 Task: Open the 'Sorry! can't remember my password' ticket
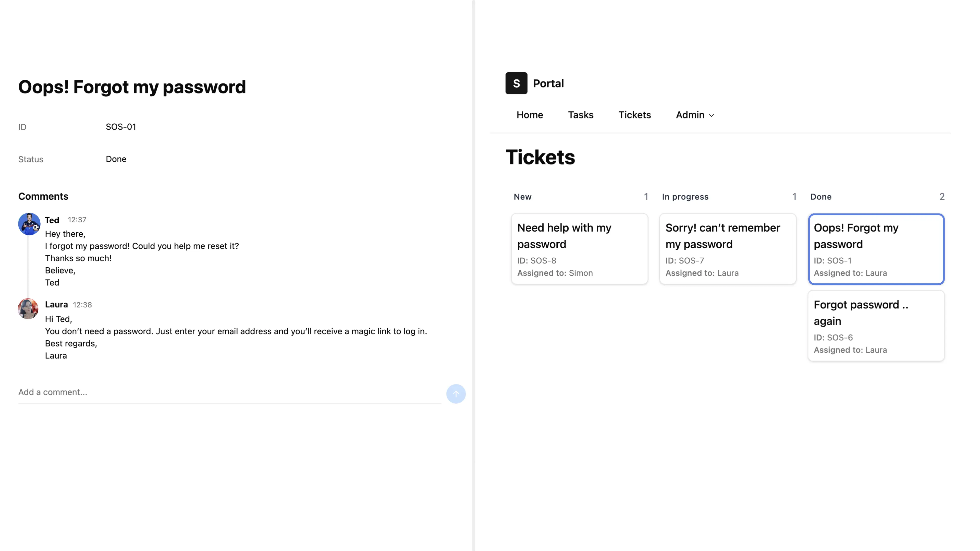pyautogui.click(x=727, y=249)
